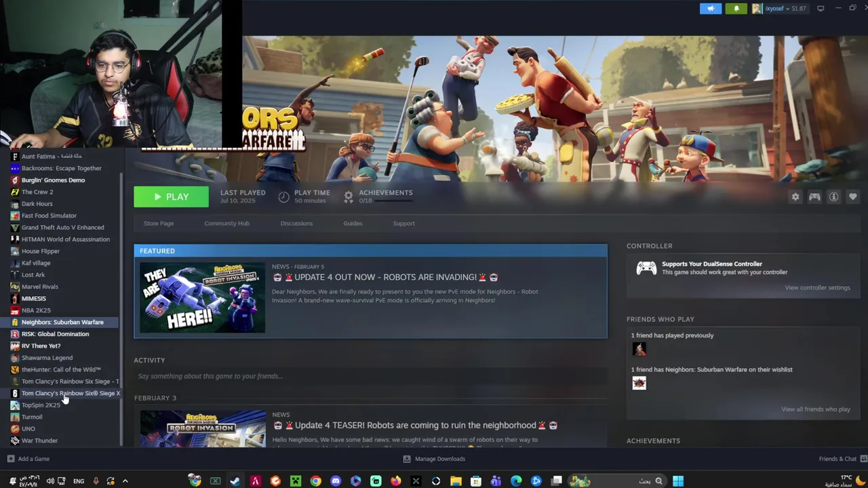This screenshot has width=868, height=488.
Task: Expand hidden system tray icons
Action: (125, 481)
